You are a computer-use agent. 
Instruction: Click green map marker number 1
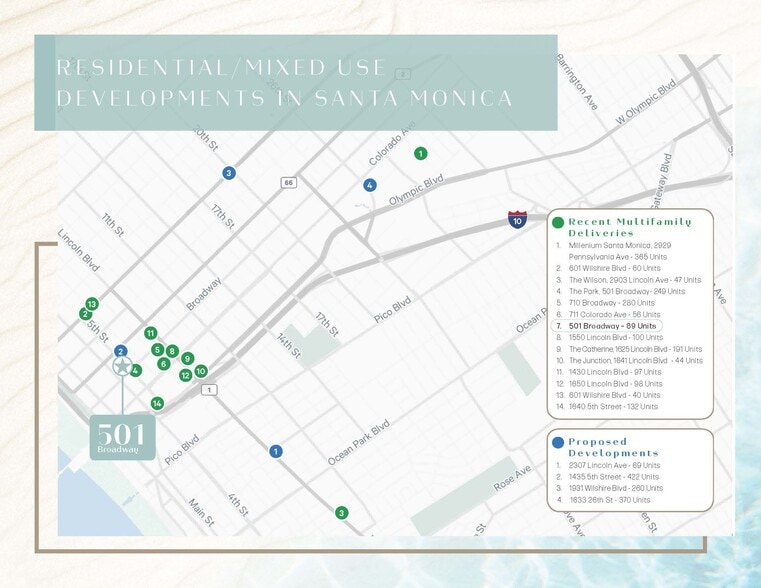point(421,153)
